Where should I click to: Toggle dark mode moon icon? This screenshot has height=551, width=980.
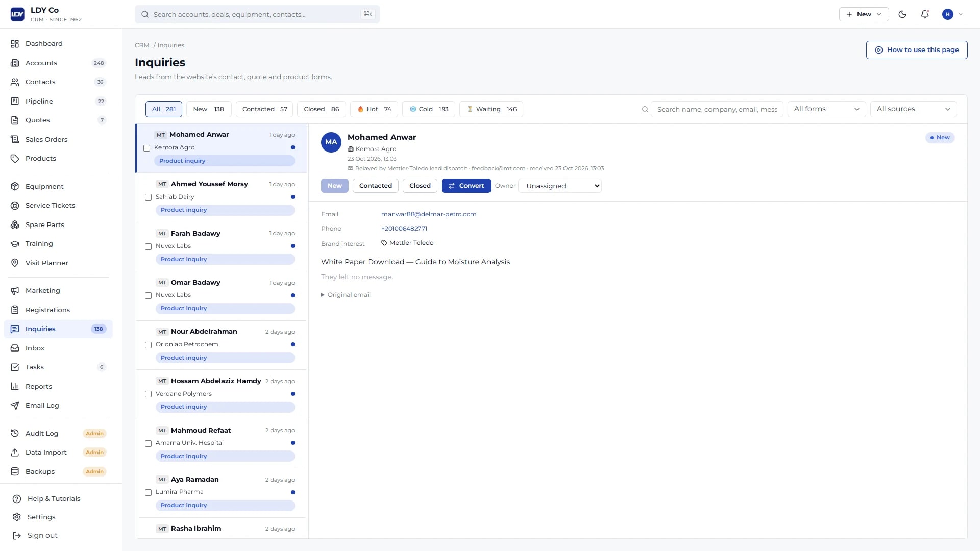coord(902,14)
